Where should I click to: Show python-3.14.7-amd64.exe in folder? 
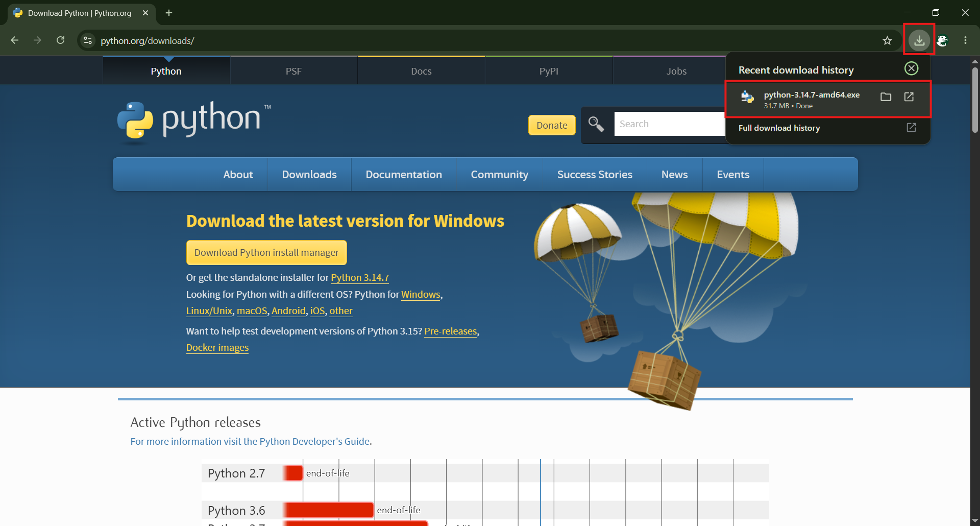(x=886, y=97)
